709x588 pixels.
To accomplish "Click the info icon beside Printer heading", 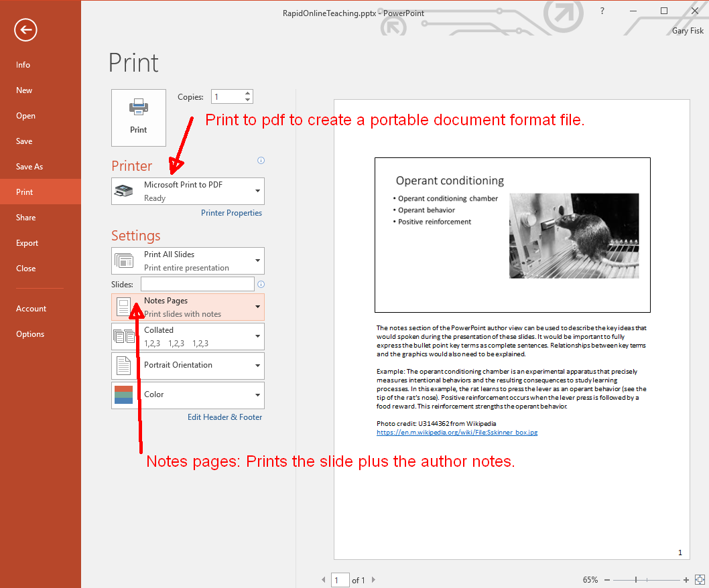I will (x=261, y=161).
